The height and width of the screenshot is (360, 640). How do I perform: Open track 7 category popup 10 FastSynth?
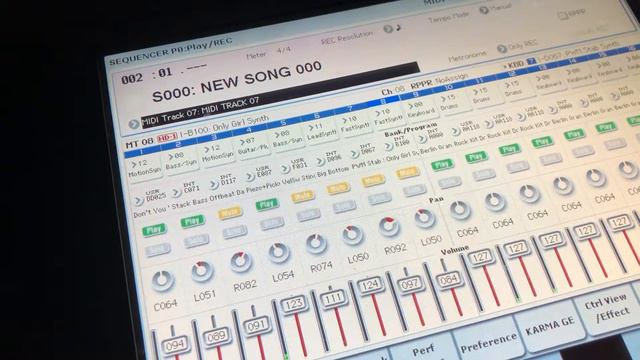point(355,124)
